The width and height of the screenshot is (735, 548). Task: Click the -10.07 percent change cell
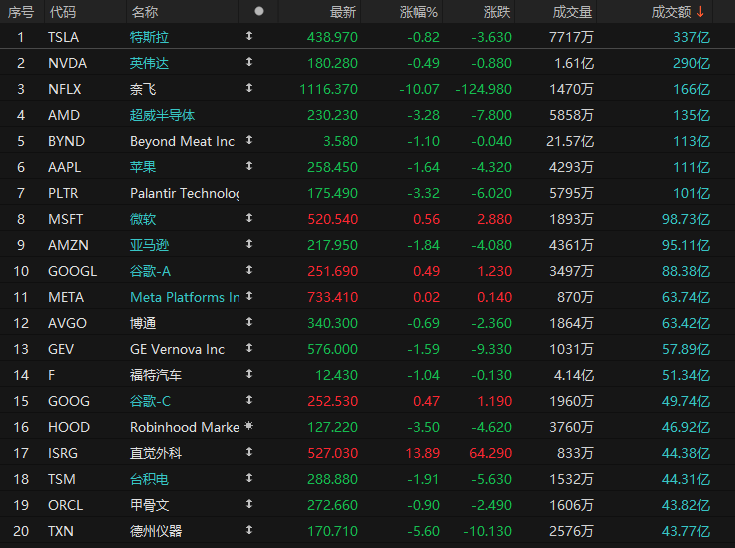420,89
